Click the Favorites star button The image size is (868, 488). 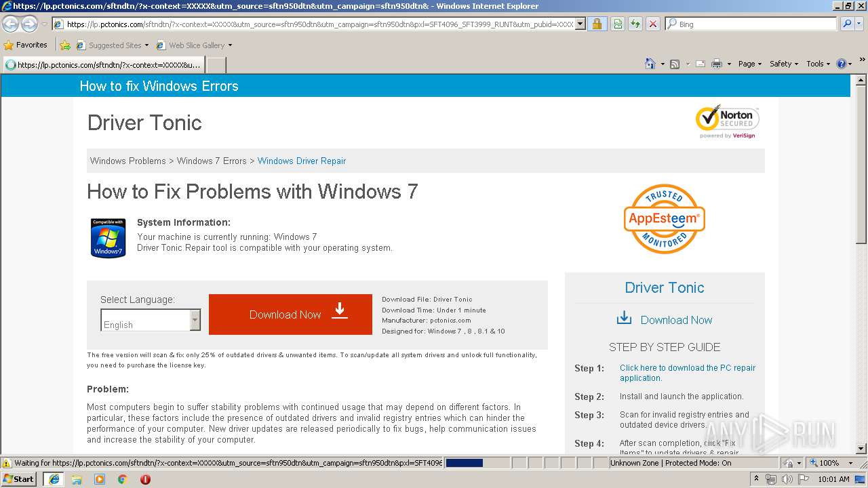click(26, 45)
